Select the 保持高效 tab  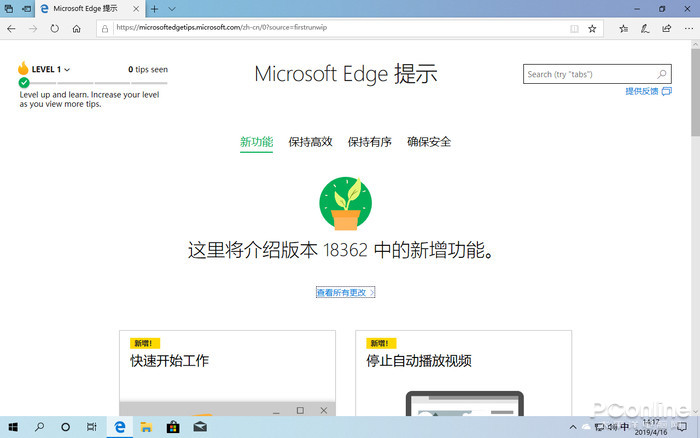pyautogui.click(x=310, y=142)
